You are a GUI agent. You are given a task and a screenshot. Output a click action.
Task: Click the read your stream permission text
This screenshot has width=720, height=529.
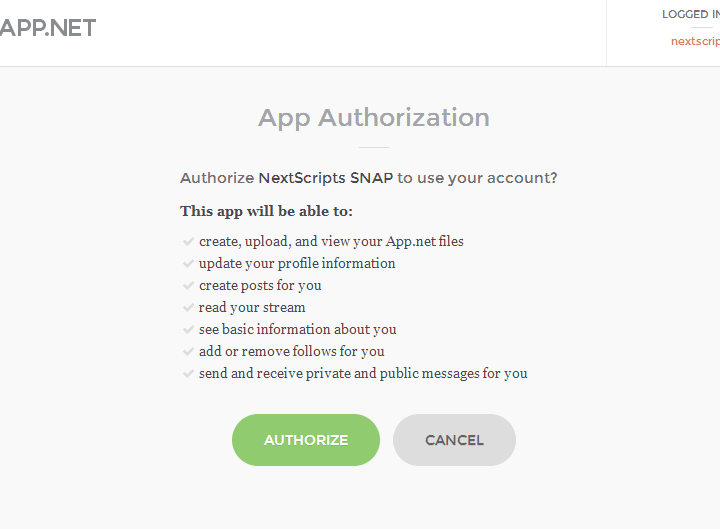pyautogui.click(x=252, y=308)
